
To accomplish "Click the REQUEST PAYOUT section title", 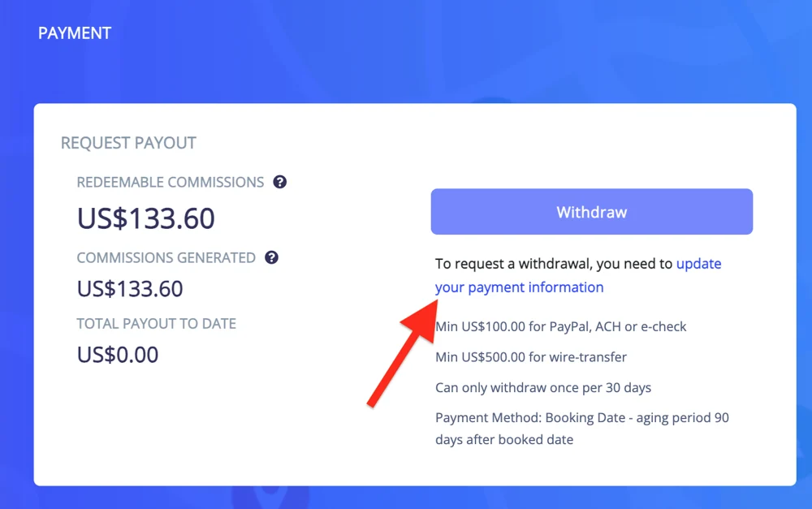I will pyautogui.click(x=128, y=143).
